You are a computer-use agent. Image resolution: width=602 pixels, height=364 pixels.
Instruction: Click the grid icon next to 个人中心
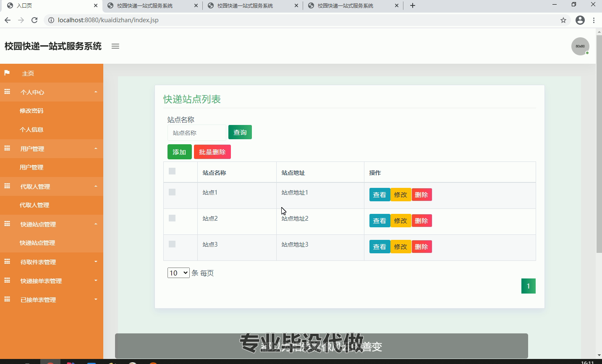7,91
